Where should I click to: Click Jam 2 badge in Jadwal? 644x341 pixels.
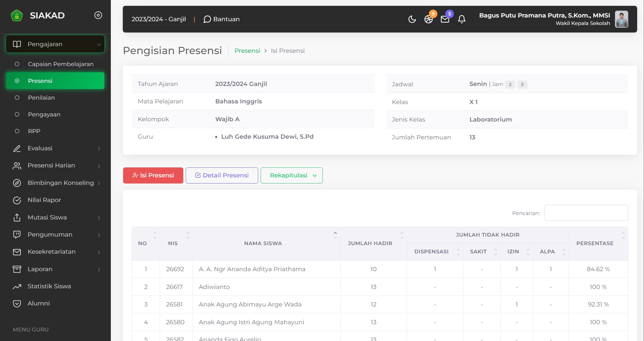tap(510, 84)
